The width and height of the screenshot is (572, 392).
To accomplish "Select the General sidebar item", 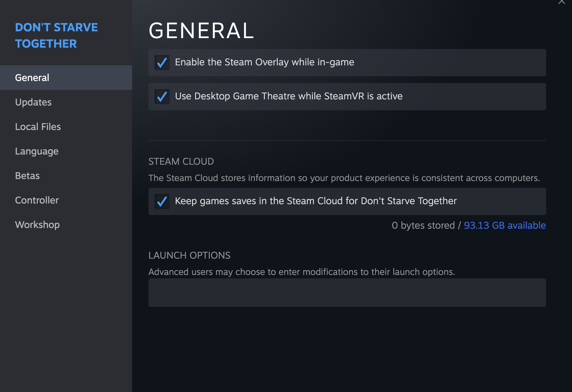I will tap(32, 78).
